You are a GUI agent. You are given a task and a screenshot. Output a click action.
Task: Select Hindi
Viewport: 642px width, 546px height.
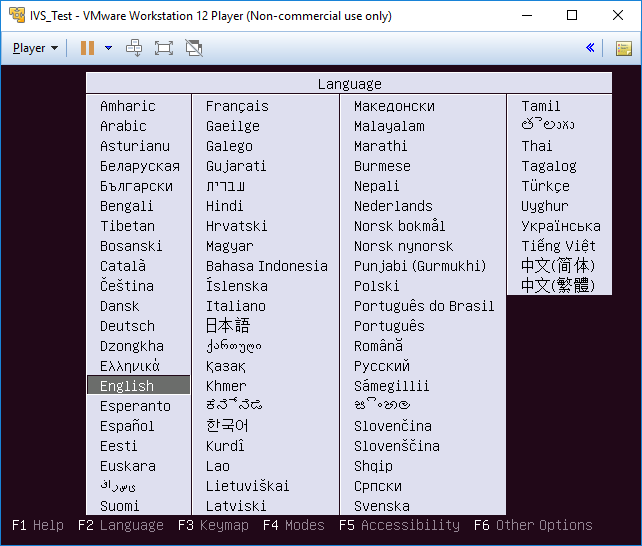pyautogui.click(x=224, y=206)
